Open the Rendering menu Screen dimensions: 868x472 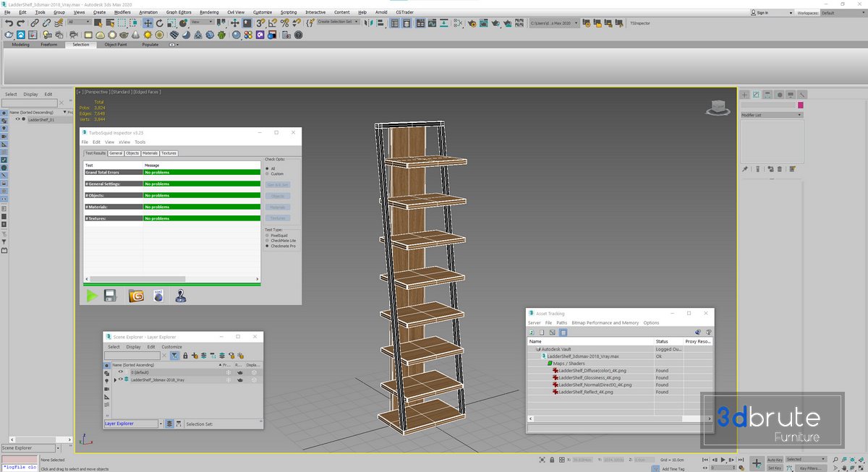[x=209, y=12]
